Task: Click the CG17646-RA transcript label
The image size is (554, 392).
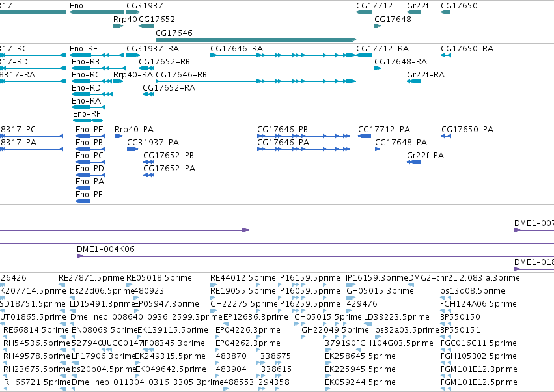Action: pos(237,49)
